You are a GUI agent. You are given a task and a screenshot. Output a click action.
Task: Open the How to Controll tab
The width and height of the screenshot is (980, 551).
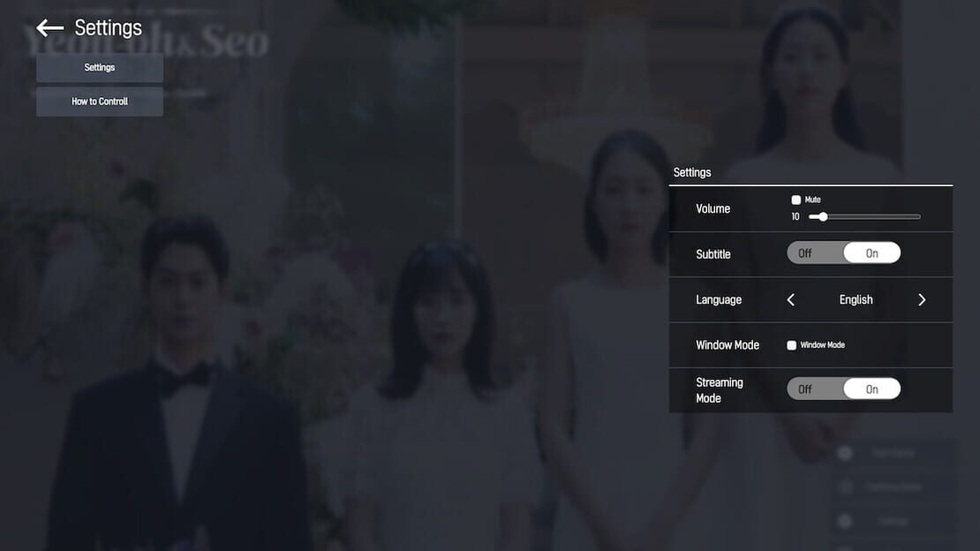(100, 102)
